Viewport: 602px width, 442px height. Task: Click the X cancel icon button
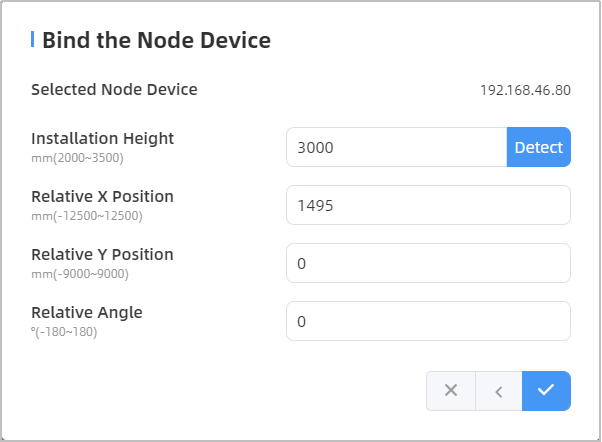tap(451, 391)
